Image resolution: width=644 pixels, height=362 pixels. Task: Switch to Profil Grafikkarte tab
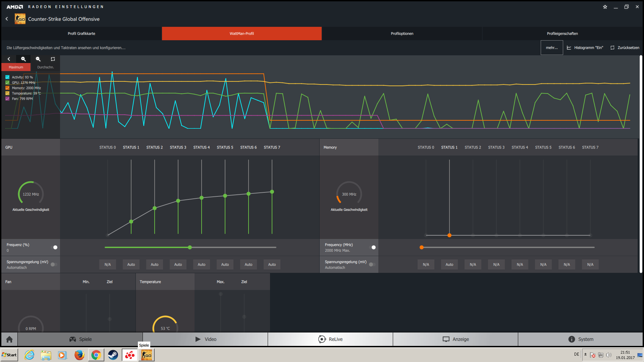point(82,34)
